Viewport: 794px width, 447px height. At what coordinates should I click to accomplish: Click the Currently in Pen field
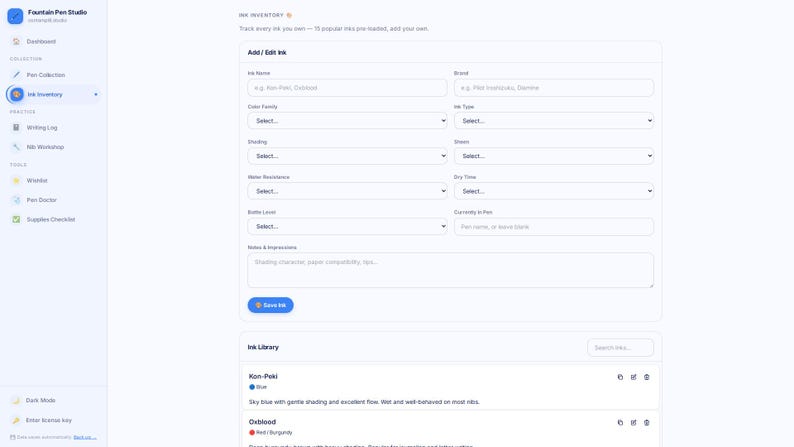[x=554, y=227]
